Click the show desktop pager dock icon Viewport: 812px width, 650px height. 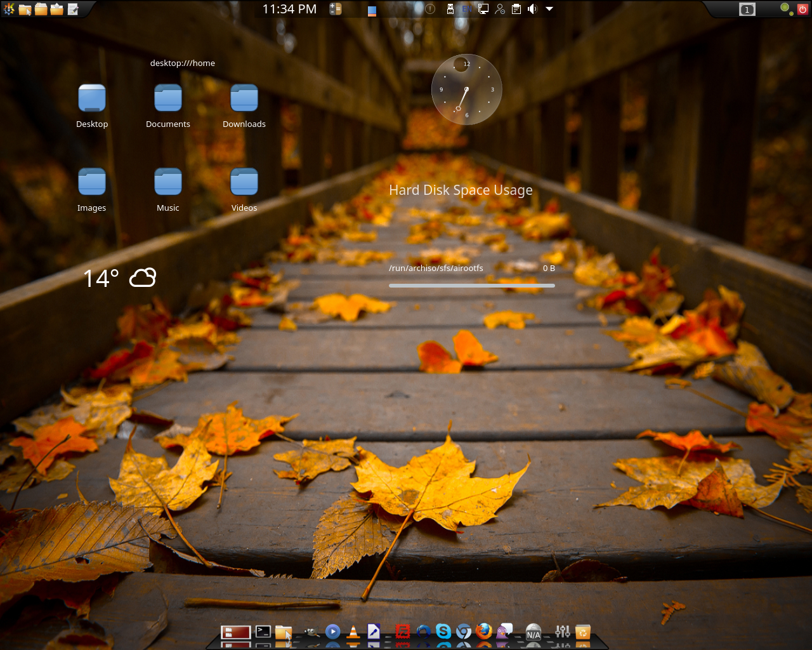(236, 632)
